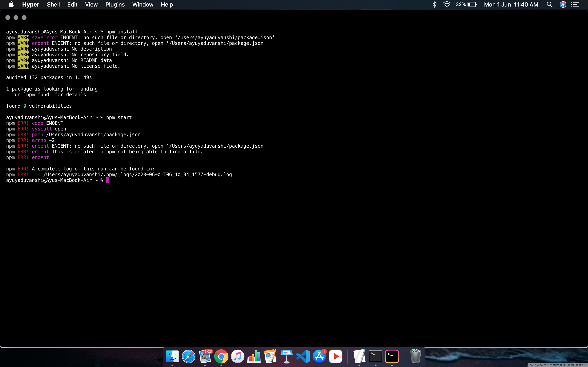Launch Google Chrome from the Dock
Image resolution: width=588 pixels, height=367 pixels.
(x=221, y=356)
